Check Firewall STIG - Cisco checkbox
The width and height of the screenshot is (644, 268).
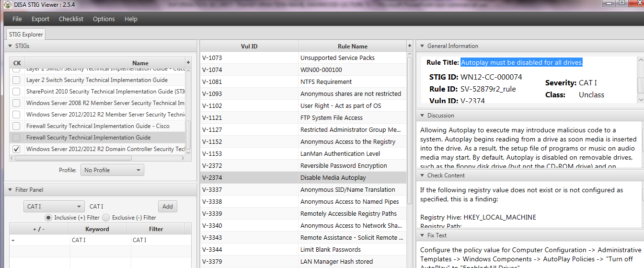16,126
